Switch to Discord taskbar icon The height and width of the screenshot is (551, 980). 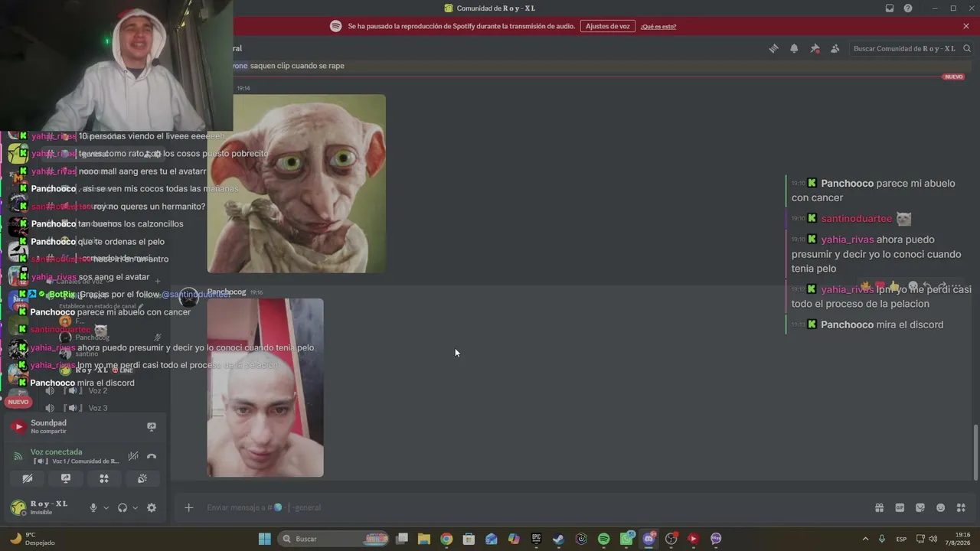[x=649, y=539]
